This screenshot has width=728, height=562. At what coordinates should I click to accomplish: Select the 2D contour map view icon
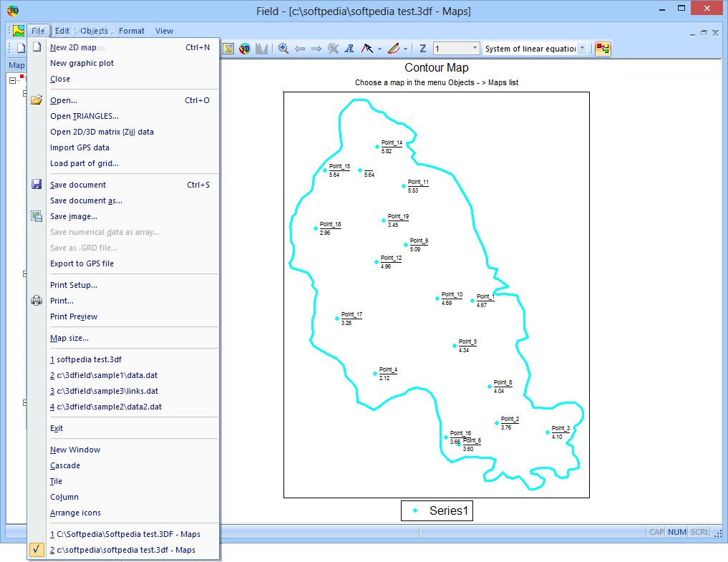(x=228, y=48)
